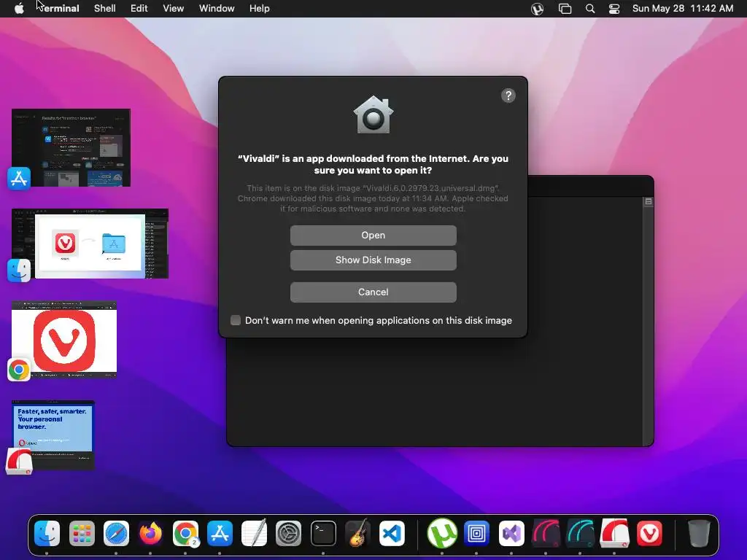
Task: Open System Preferences from the Dock
Action: pos(289,533)
